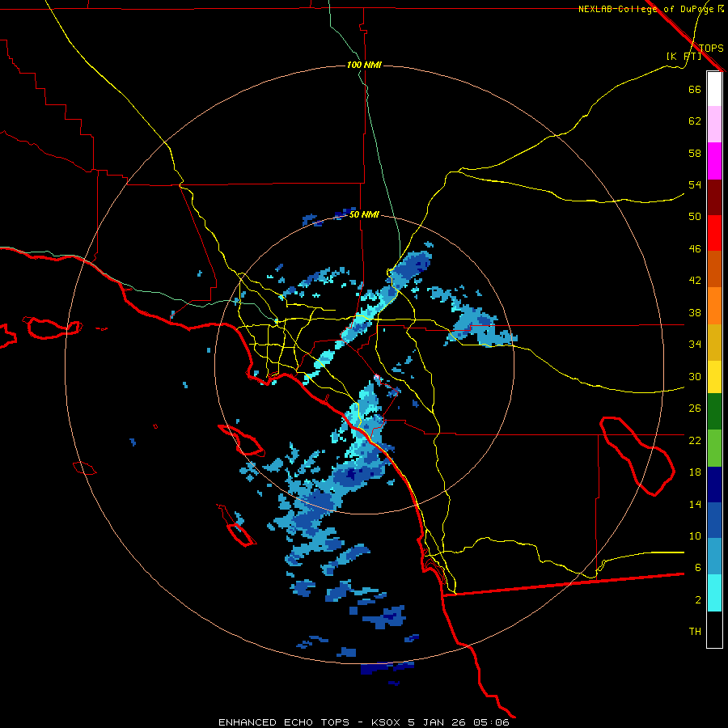The image size is (728, 728).
Task: Select the light pink legend color swatch
Action: 714,125
